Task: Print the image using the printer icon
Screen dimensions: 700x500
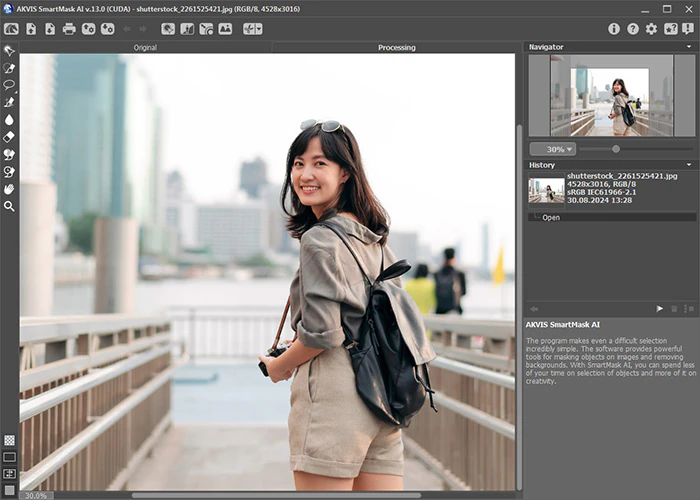Action: 69,29
